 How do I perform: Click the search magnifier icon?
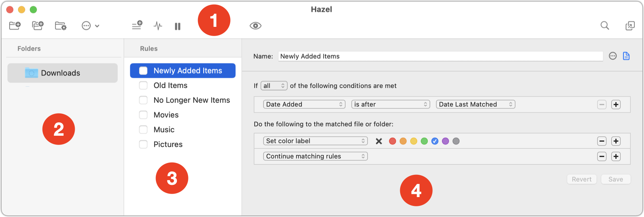pyautogui.click(x=605, y=26)
